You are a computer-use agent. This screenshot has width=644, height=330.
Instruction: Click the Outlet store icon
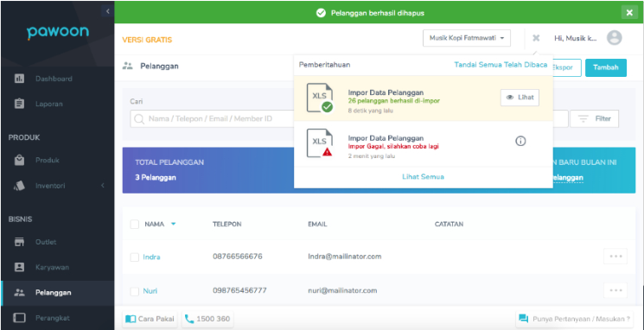[19, 242]
